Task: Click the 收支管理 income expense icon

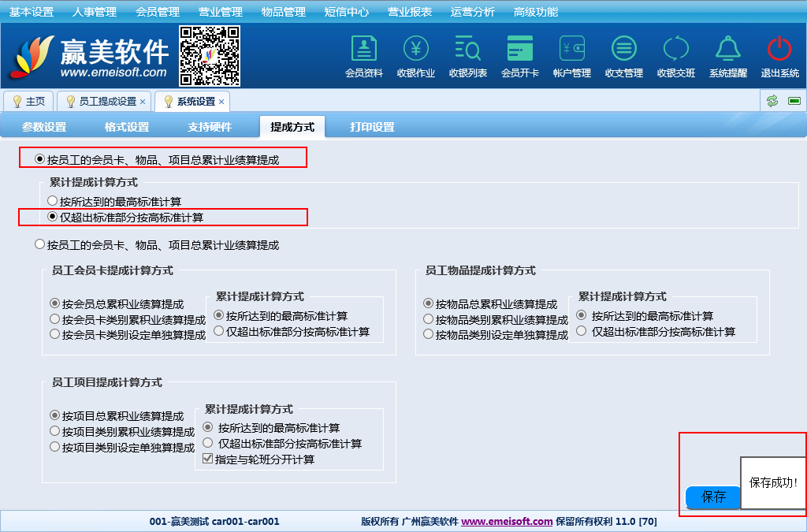Action: point(624,56)
